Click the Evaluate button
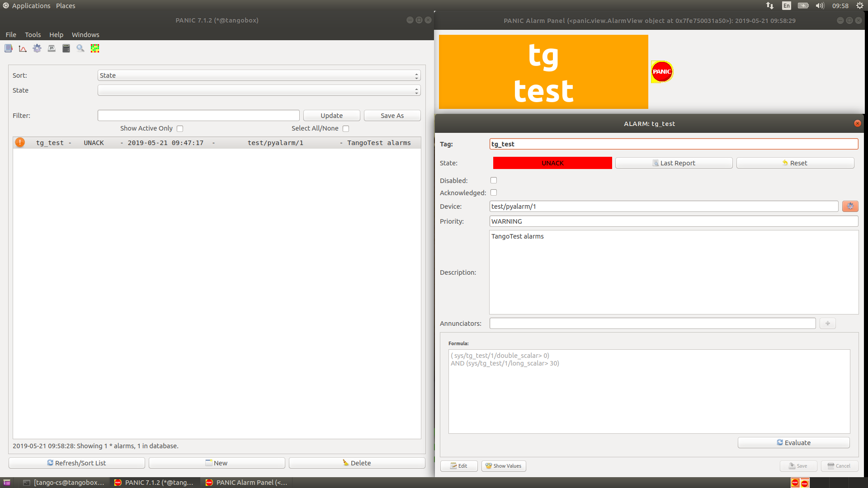Viewport: 868px width, 488px height. click(793, 443)
